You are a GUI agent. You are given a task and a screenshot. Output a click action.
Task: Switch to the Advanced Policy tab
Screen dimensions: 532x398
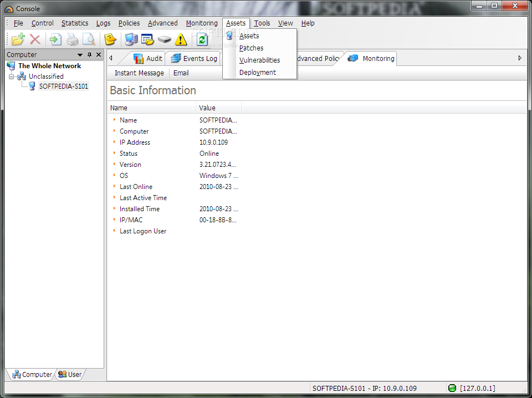[x=318, y=58]
